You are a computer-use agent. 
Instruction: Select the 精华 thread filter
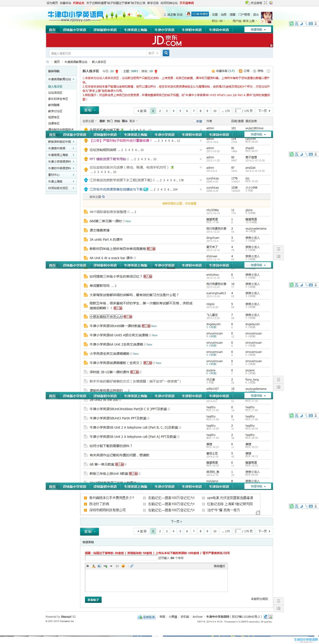point(125,121)
